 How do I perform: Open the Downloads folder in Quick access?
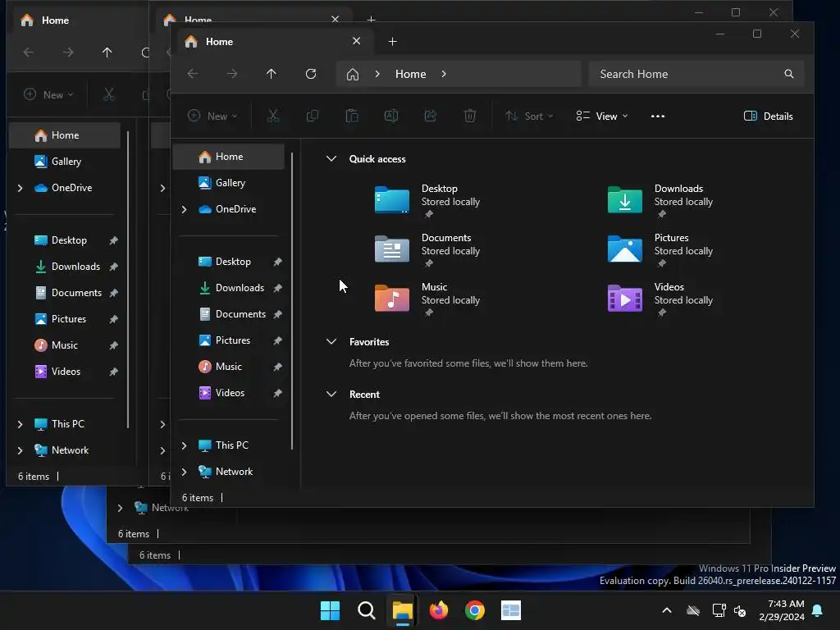point(624,200)
